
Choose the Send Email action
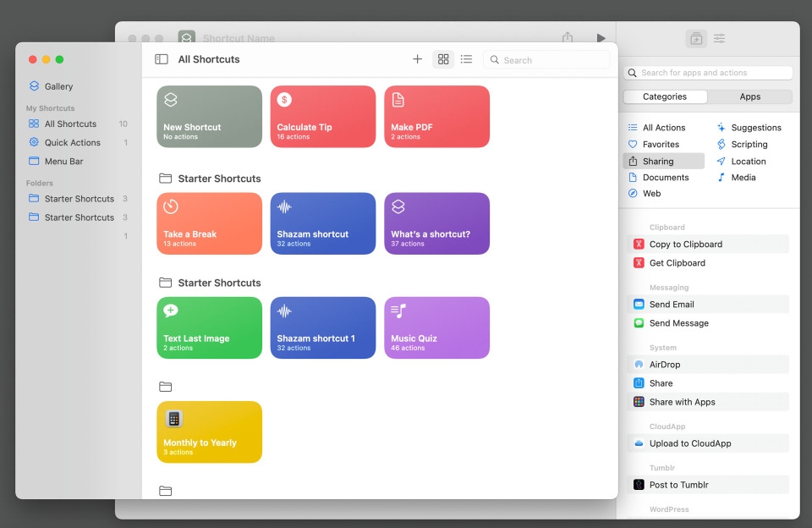click(708, 304)
